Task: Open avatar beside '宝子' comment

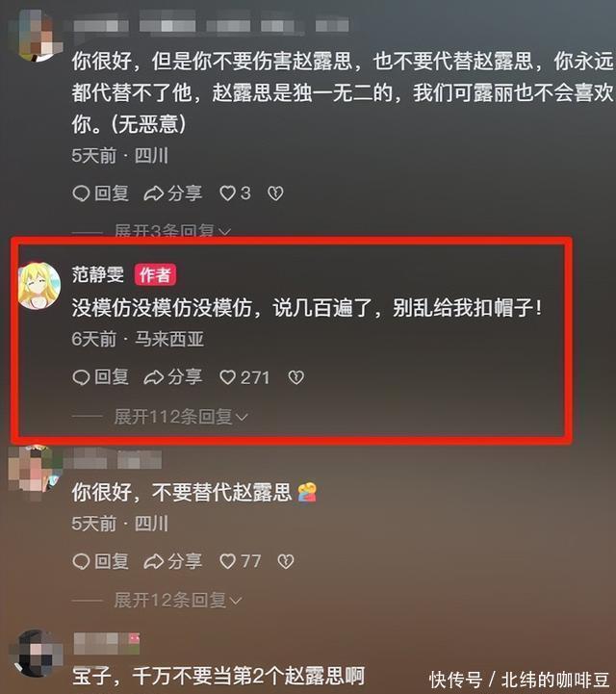Action: click(38, 653)
